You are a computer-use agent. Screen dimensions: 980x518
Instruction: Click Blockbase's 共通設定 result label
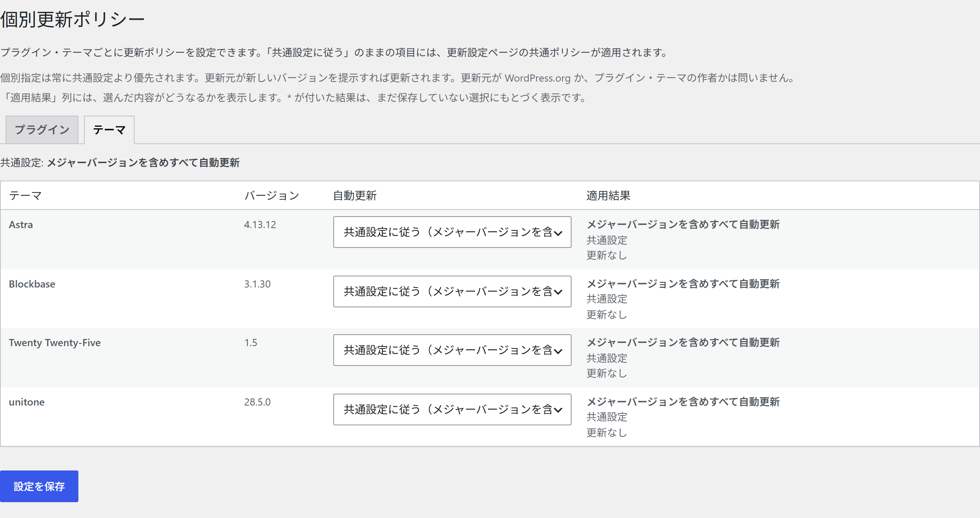pyautogui.click(x=607, y=299)
